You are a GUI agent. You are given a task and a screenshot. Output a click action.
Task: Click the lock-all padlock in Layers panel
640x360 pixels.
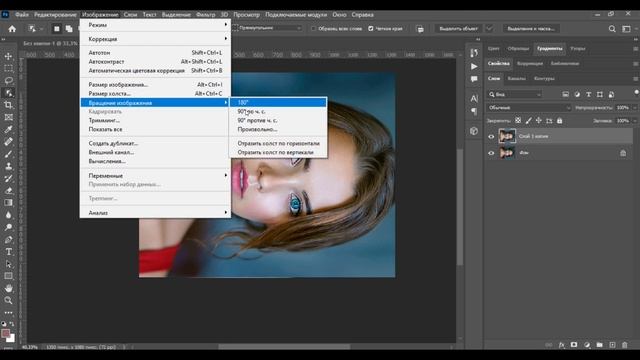pyautogui.click(x=560, y=121)
